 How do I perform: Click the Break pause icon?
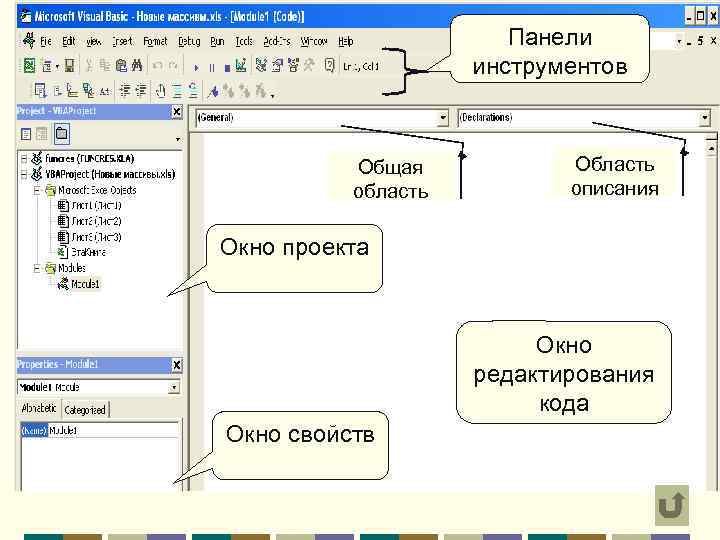(212, 68)
